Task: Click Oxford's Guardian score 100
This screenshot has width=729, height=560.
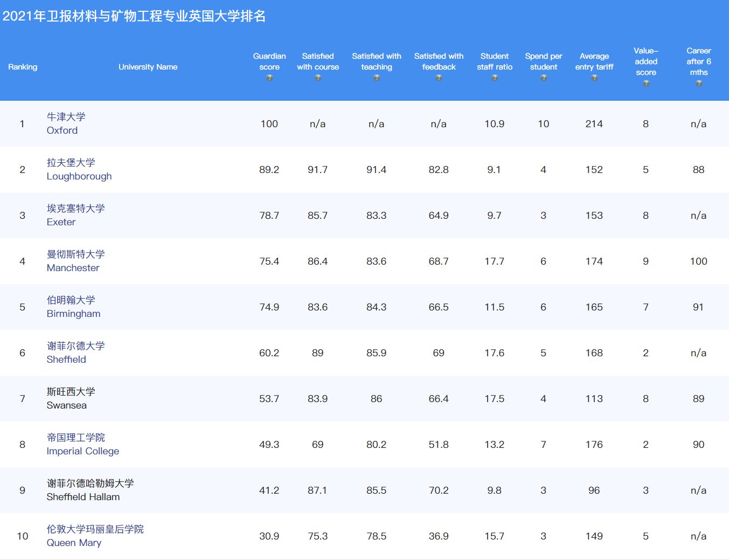Action: pos(269,124)
